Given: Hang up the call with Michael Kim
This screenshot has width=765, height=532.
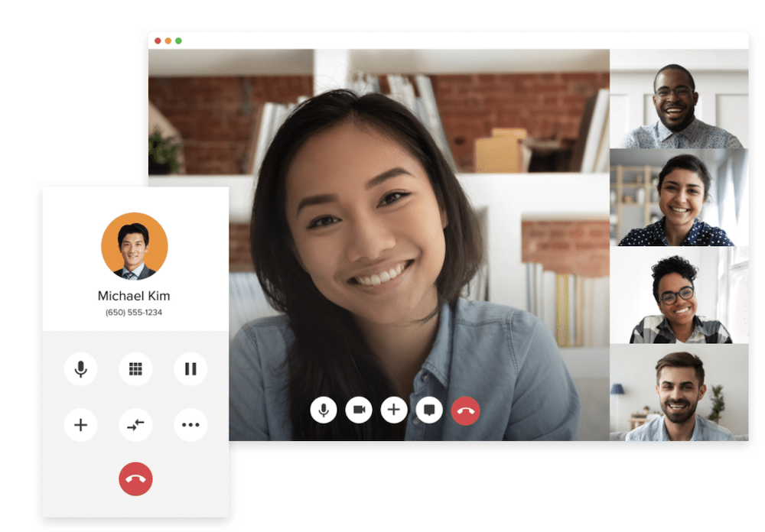Looking at the screenshot, I should (135, 479).
